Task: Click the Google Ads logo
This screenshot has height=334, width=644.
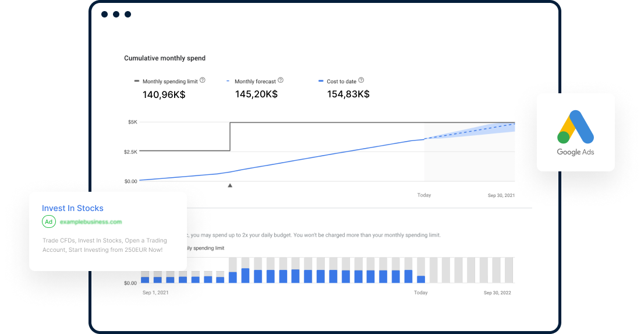Action: (x=575, y=133)
